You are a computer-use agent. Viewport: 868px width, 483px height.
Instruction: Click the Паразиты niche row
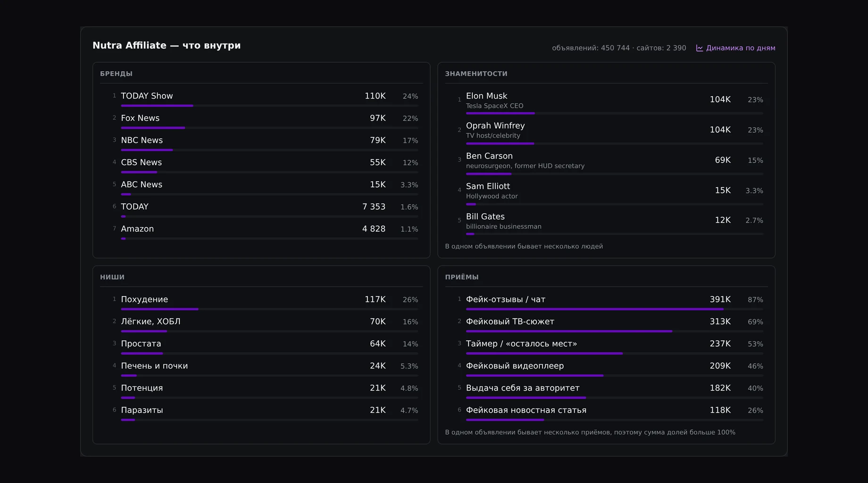click(x=265, y=413)
